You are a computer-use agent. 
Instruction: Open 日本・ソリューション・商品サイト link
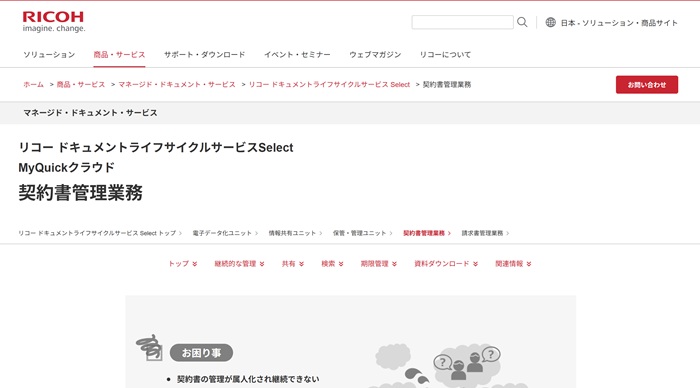pos(619,23)
